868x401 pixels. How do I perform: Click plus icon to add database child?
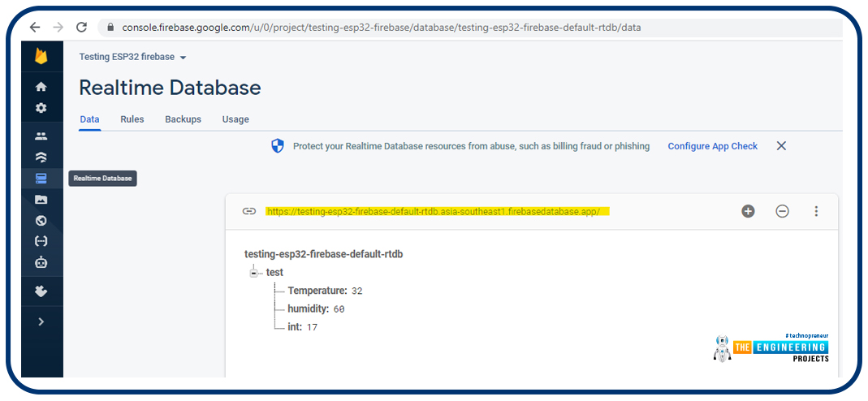(748, 211)
